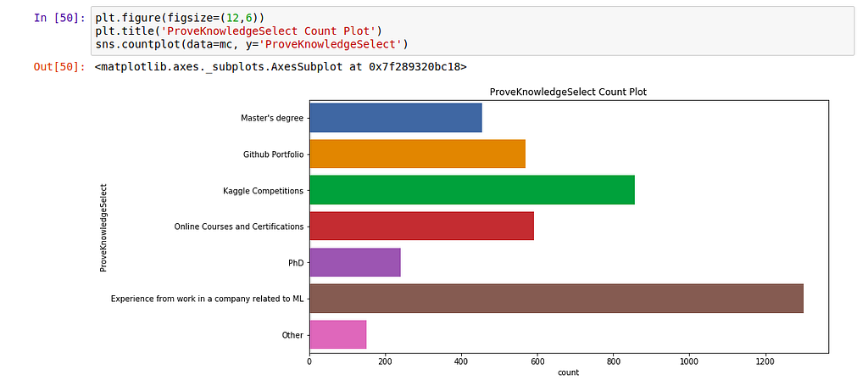Image resolution: width=868 pixels, height=386 pixels.
Task: Click the 400 tick label on x-axis
Action: [462, 361]
